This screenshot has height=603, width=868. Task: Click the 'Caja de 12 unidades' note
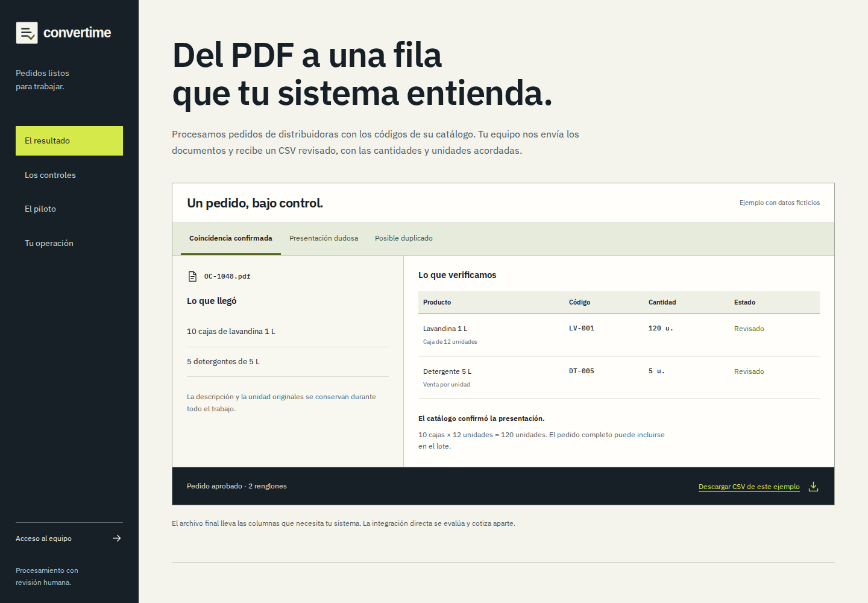pyautogui.click(x=450, y=342)
